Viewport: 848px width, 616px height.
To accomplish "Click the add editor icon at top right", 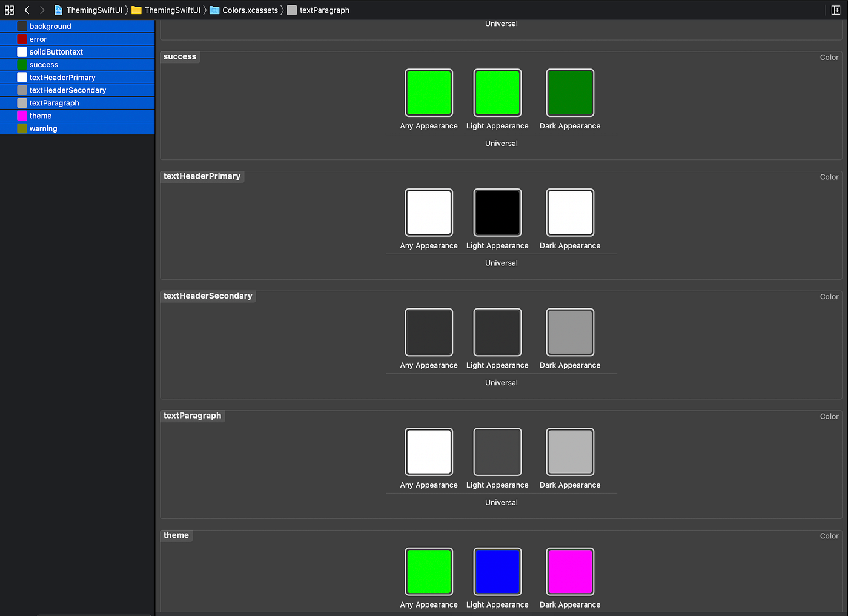I will click(x=836, y=10).
